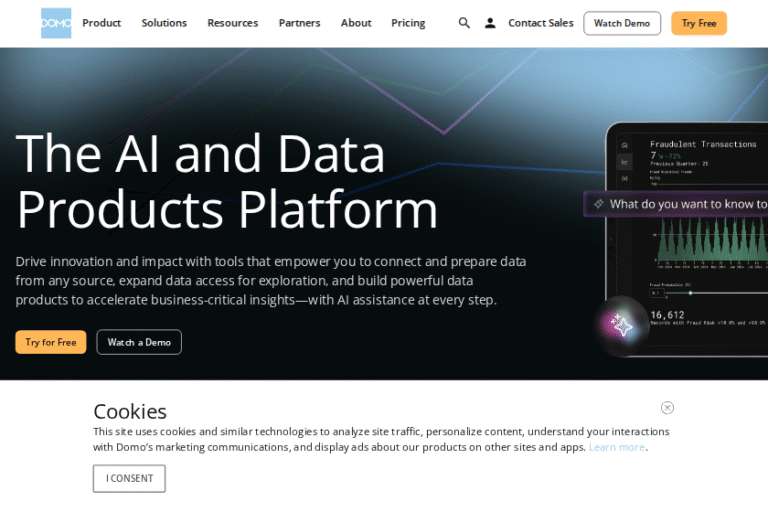768x512 pixels.
Task: Click the Fraud Probability slider handle
Action: tap(689, 292)
